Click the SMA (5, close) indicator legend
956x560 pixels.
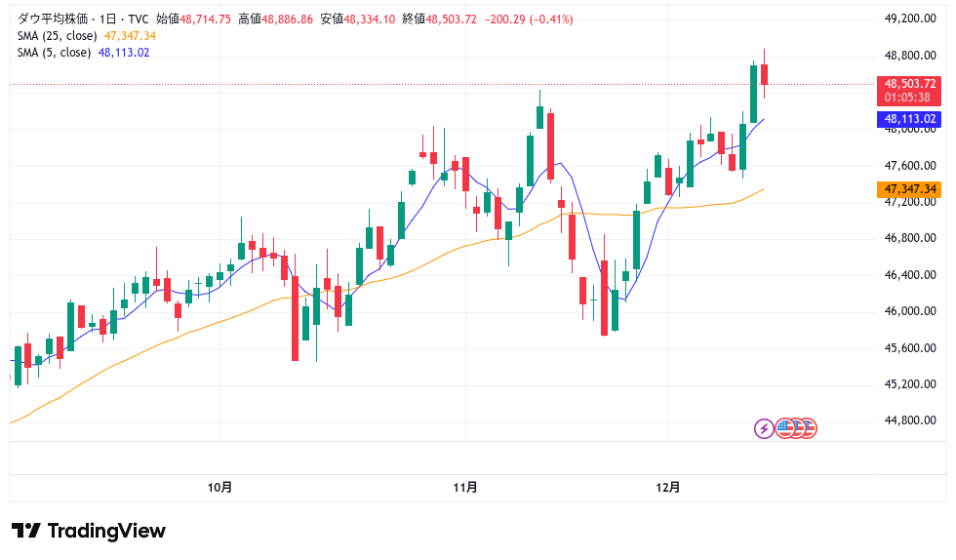pos(54,53)
